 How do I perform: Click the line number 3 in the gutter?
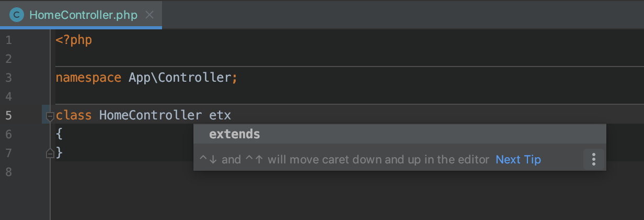coord(8,78)
